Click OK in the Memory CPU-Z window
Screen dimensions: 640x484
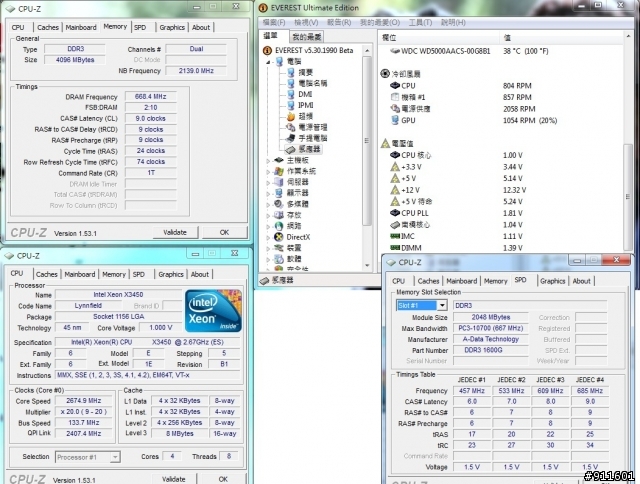click(224, 232)
